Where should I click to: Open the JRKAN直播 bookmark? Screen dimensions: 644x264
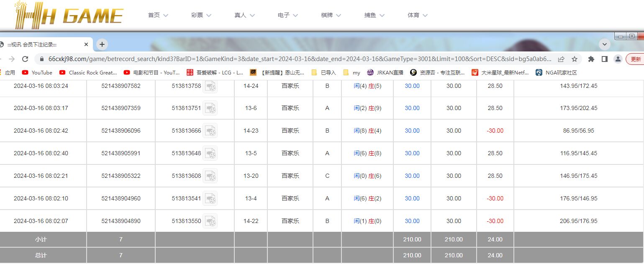385,72
